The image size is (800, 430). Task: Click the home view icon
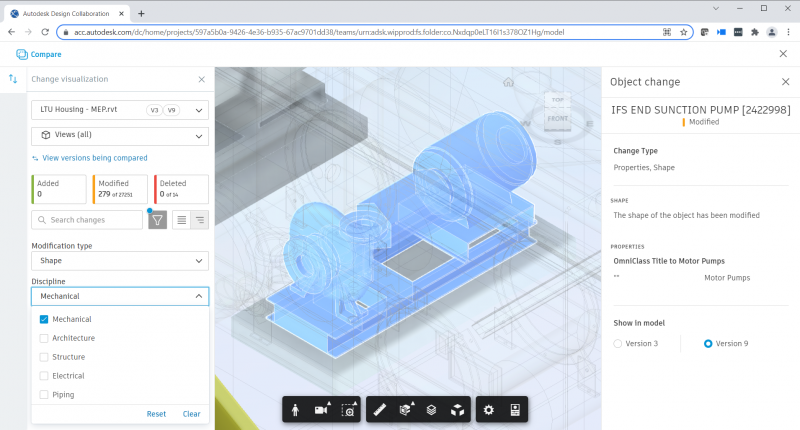pyautogui.click(x=508, y=82)
